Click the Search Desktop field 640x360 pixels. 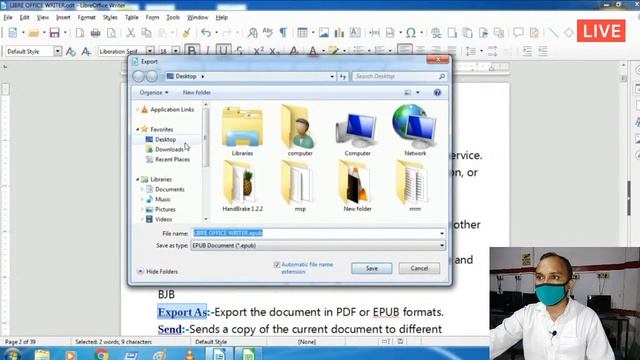coord(399,76)
